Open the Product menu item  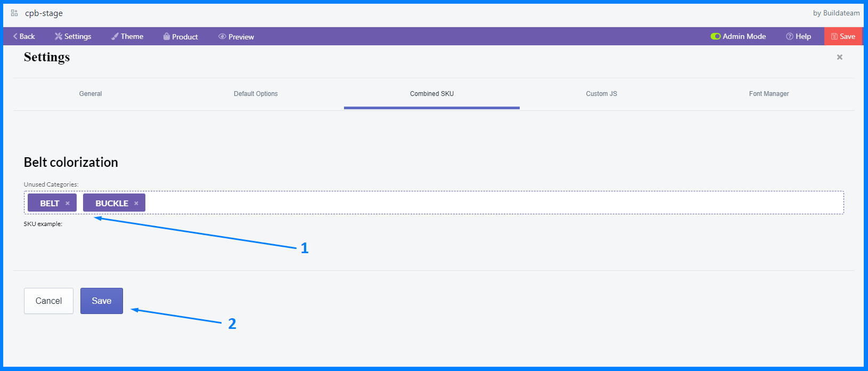tap(181, 36)
